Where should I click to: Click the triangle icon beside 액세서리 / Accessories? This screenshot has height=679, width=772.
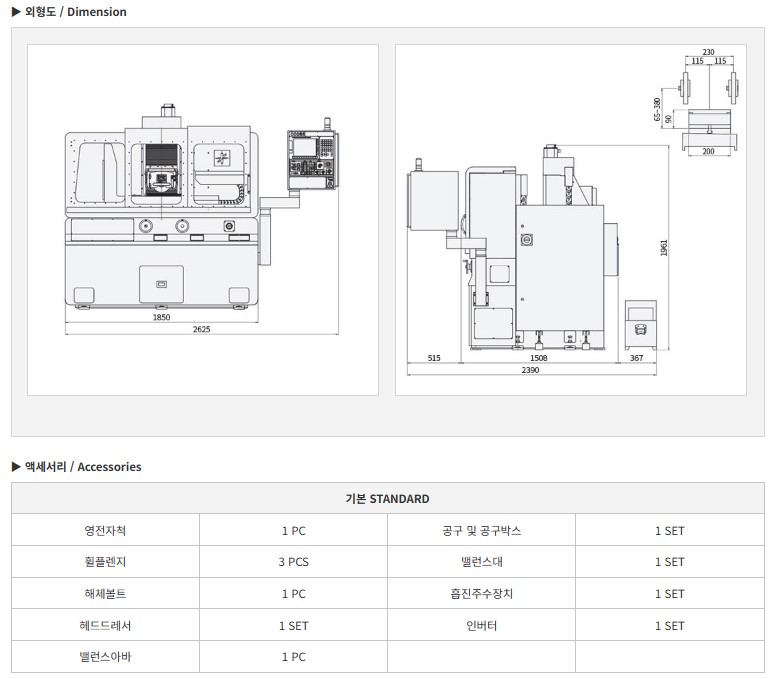coord(16,467)
